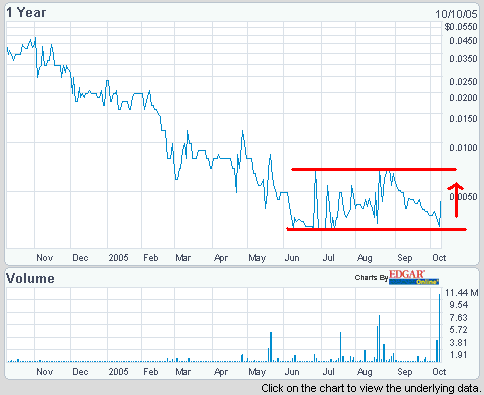Click '2005' on the volume chart axis
Image resolution: width=484 pixels, height=395 pixels.
point(118,372)
